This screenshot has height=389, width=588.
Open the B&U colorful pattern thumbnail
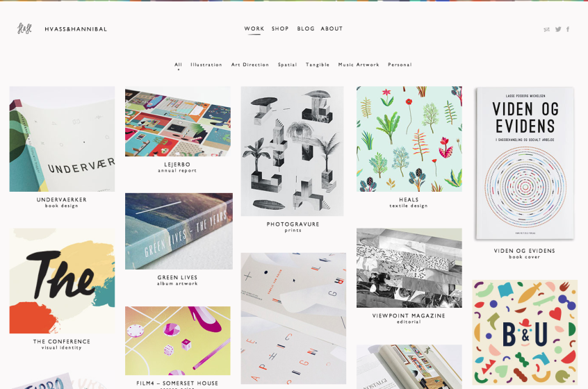click(x=525, y=333)
